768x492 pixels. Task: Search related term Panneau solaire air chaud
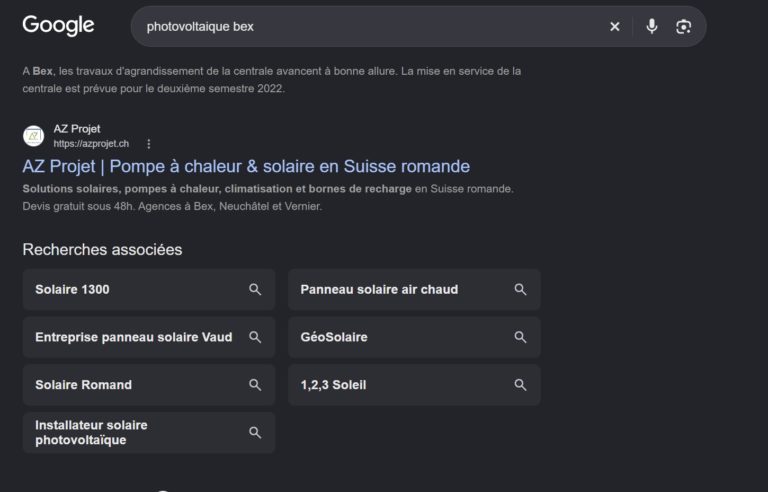pyautogui.click(x=414, y=289)
